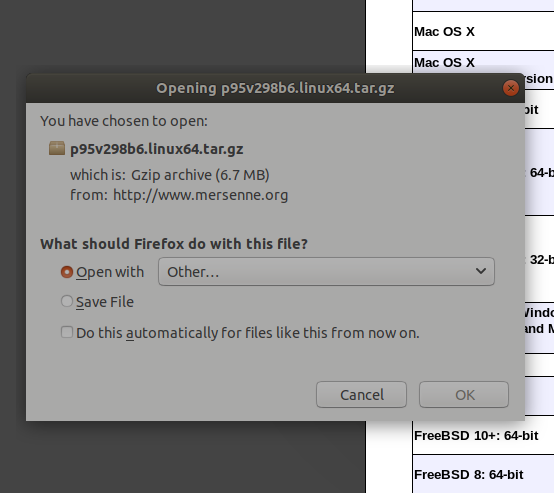554x493 pixels.
Task: Select the Open with radio button
Action: click(67, 272)
